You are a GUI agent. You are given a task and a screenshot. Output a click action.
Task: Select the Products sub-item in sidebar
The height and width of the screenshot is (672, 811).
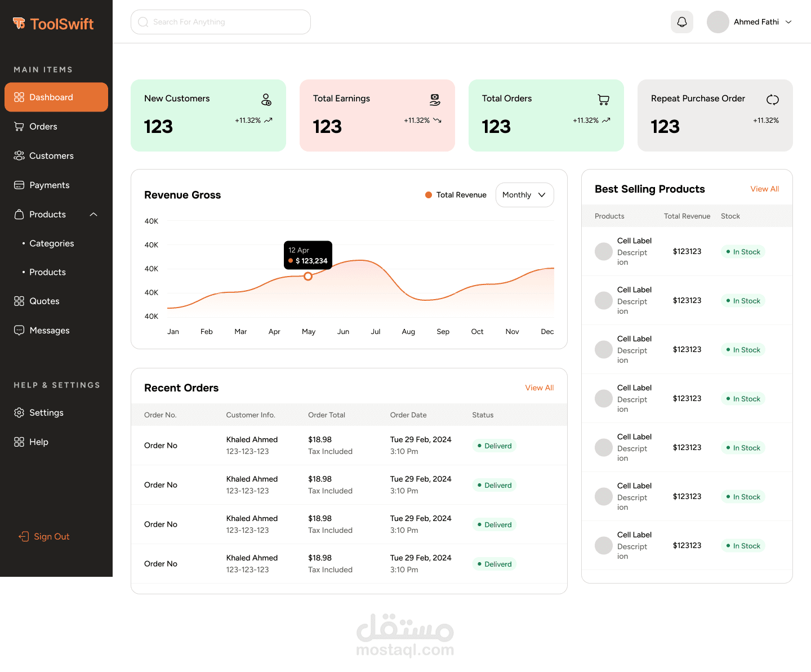pyautogui.click(x=47, y=272)
